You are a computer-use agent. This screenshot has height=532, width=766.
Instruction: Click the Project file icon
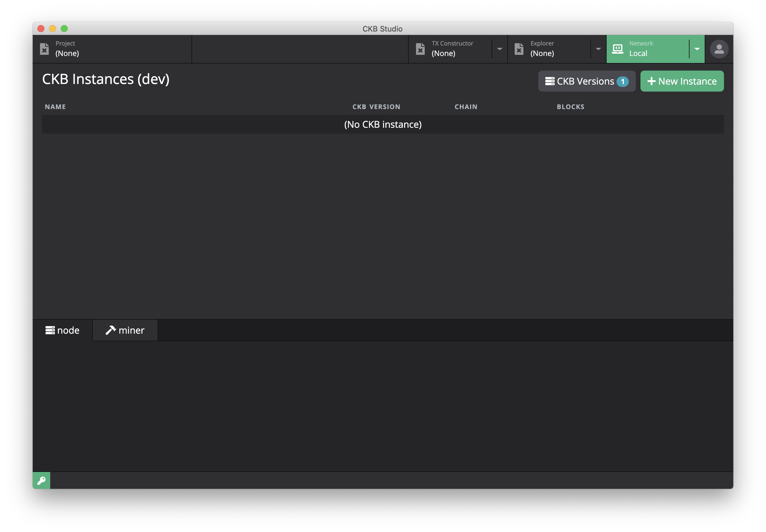tap(44, 49)
